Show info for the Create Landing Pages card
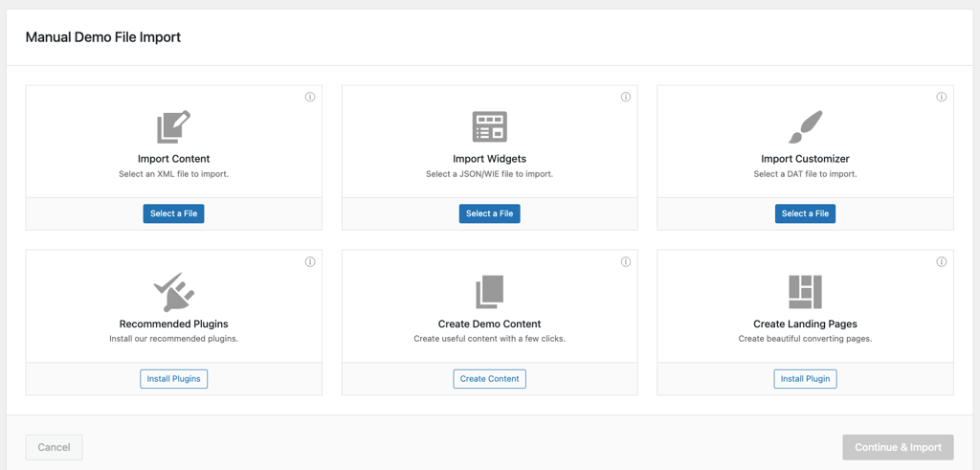Viewport: 980px width, 470px height. [x=942, y=262]
